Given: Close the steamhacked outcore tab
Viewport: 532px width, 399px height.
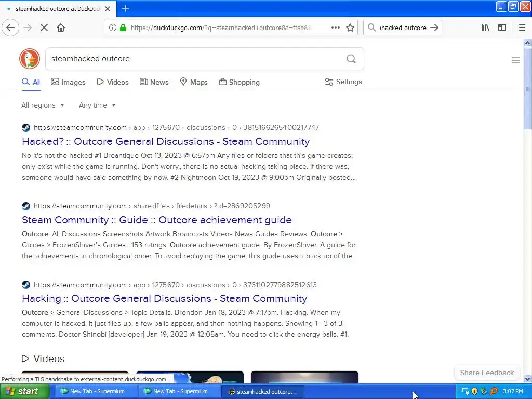Looking at the screenshot, I should tap(108, 9).
